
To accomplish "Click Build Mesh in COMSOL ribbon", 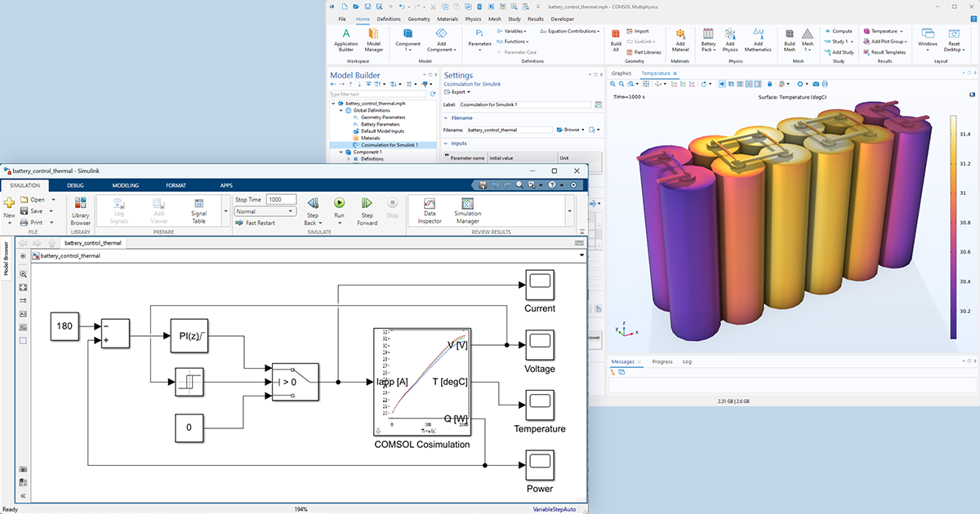I will point(790,38).
